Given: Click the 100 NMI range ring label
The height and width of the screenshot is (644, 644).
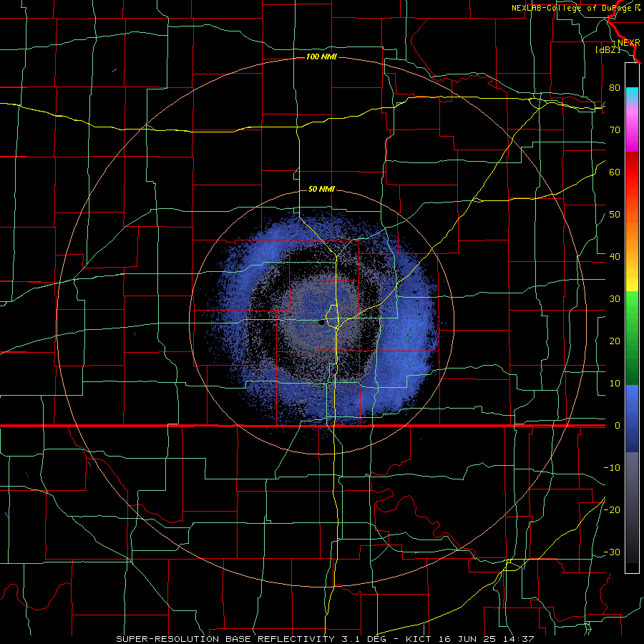Looking at the screenshot, I should click(x=321, y=57).
